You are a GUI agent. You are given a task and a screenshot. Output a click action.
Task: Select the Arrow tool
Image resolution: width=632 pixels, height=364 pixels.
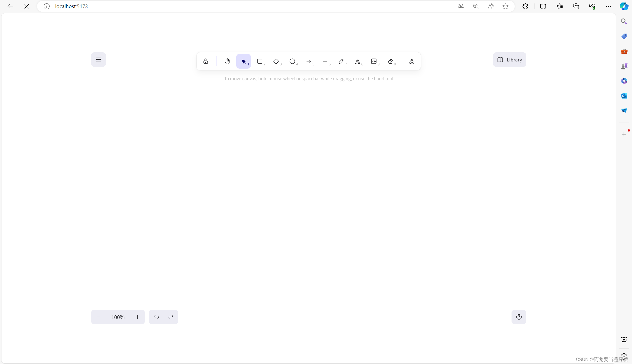coord(309,61)
